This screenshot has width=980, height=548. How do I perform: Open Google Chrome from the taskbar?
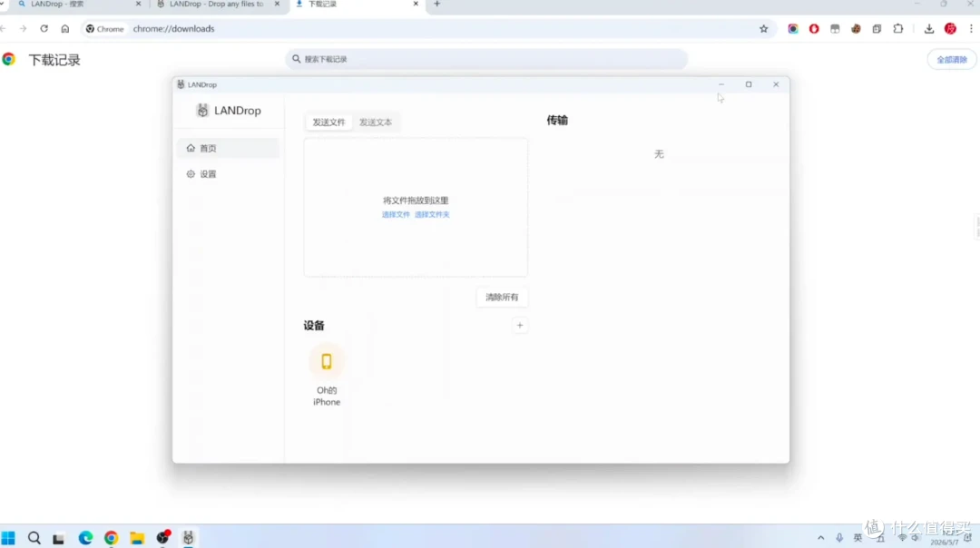click(112, 538)
